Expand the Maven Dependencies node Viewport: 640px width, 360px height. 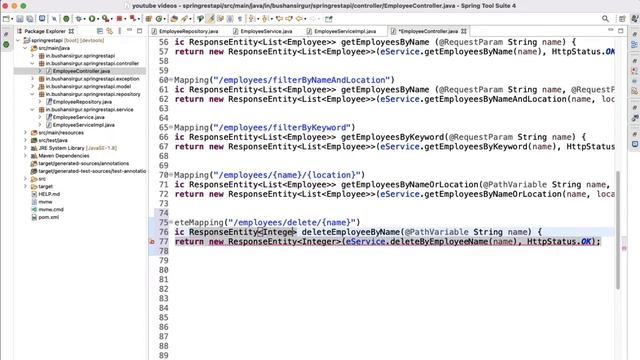[25, 156]
